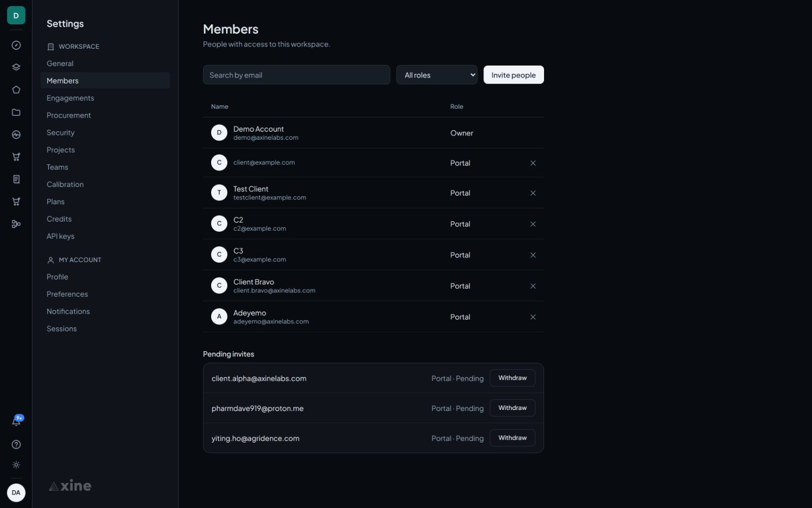Withdraw the pharmdave919@proton.me invite
Screen dimensions: 812x508
click(512, 408)
